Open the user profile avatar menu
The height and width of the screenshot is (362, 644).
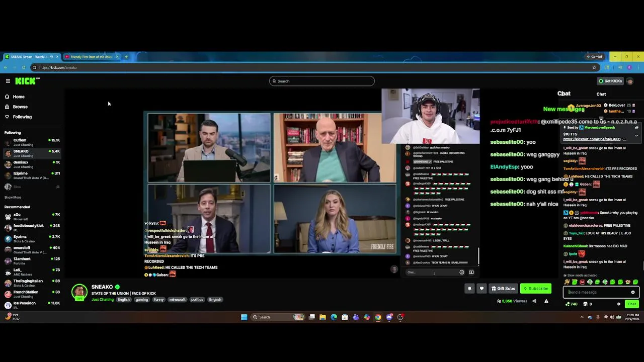pyautogui.click(x=630, y=81)
